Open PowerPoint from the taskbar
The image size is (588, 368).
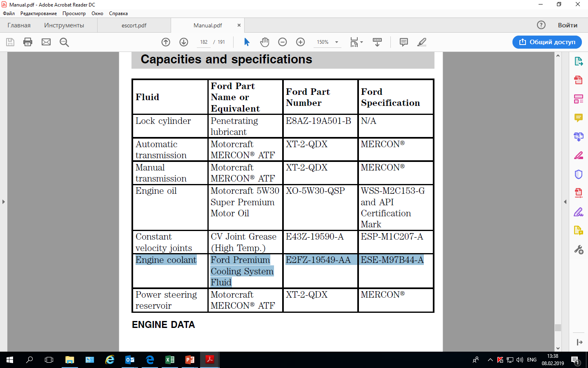[x=190, y=360]
